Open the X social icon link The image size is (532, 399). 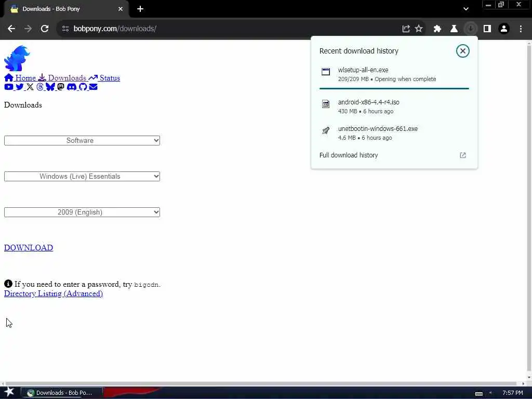[x=30, y=87]
